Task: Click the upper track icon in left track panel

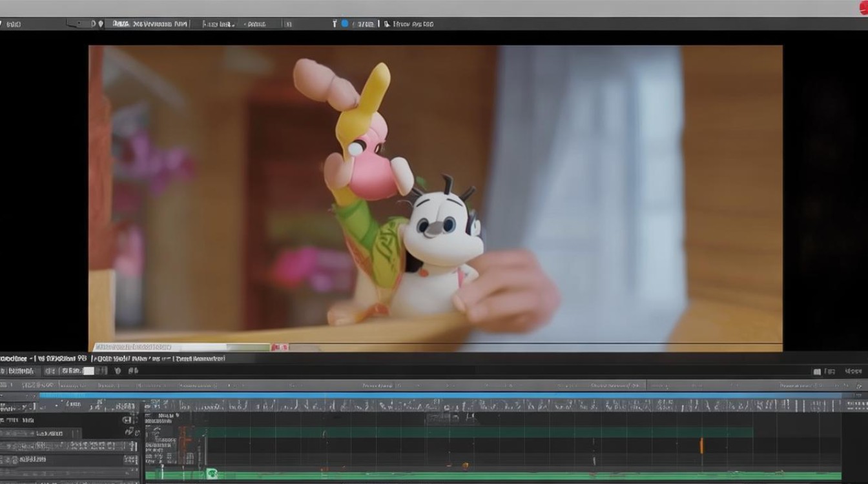Action: point(127,419)
